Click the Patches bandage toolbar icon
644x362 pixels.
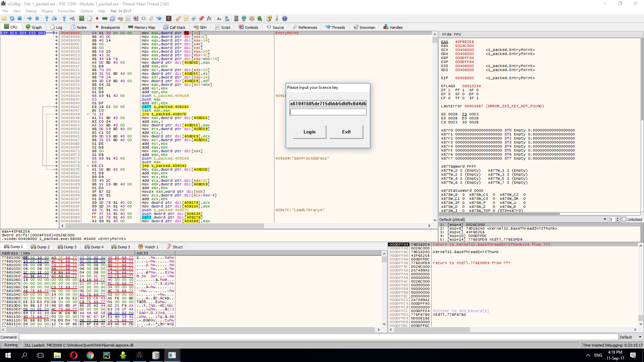(178, 18)
